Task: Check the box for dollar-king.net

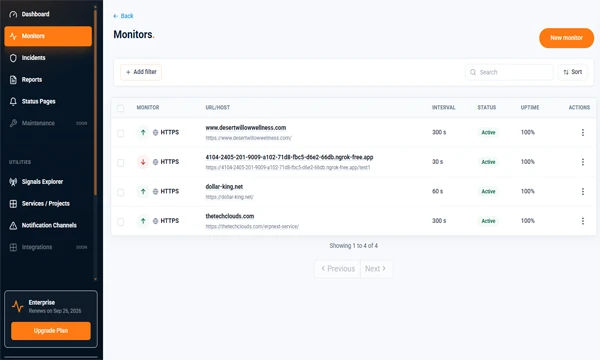Action: click(121, 192)
